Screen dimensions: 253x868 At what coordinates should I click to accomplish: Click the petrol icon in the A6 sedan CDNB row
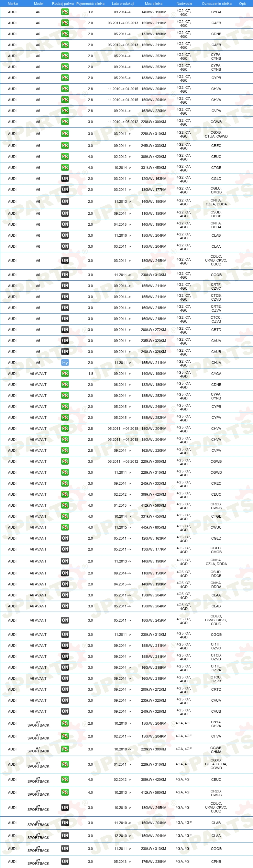pyautogui.click(x=65, y=34)
